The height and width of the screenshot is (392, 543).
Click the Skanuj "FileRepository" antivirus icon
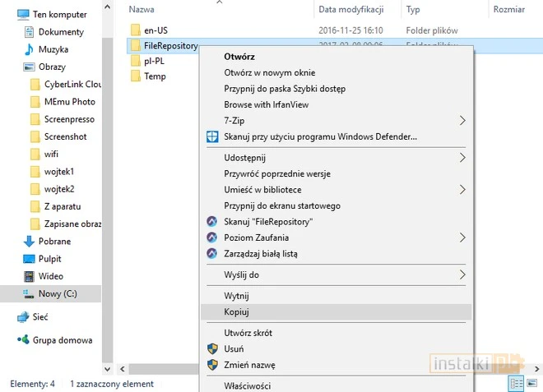tap(212, 222)
